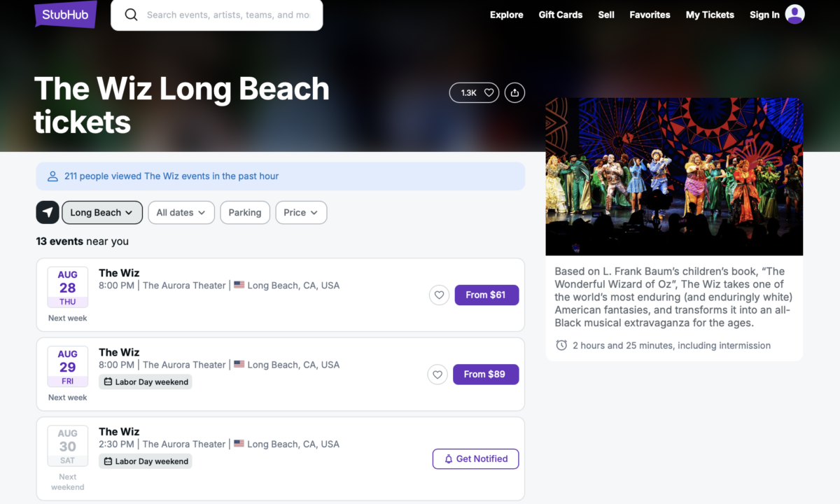Click the location arrow icon
The width and height of the screenshot is (840, 504).
[48, 213]
